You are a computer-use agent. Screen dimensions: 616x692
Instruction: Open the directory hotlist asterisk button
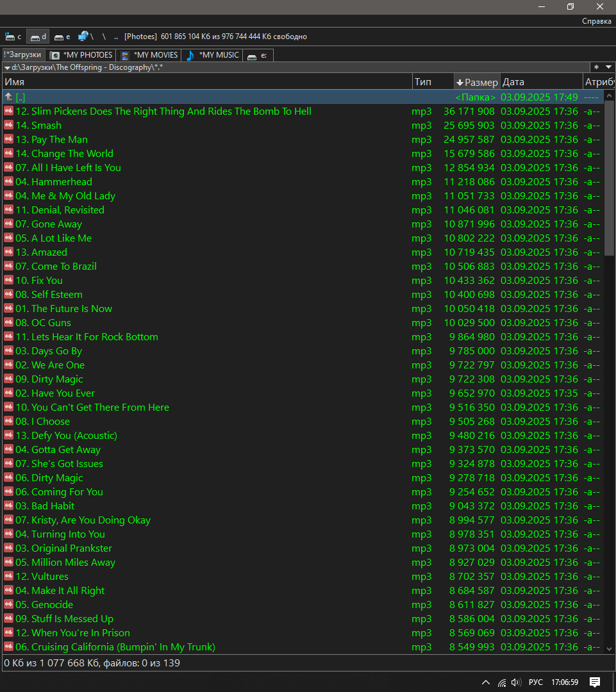[x=597, y=67]
